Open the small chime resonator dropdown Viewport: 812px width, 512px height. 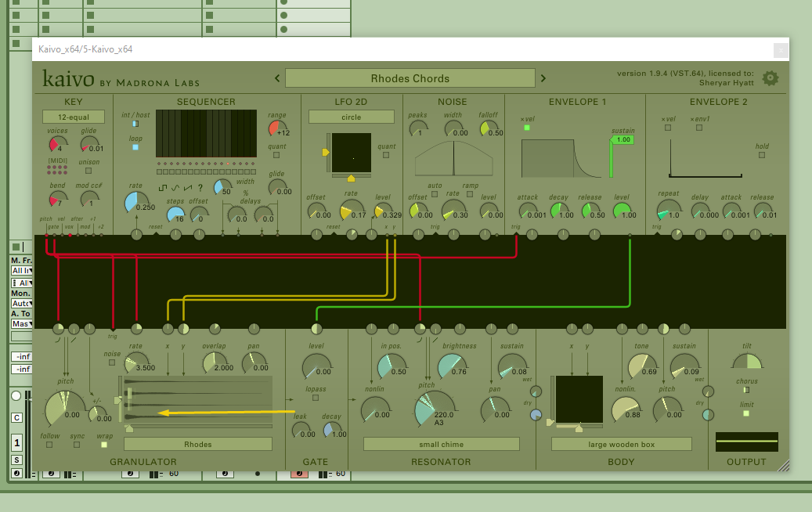tap(441, 444)
